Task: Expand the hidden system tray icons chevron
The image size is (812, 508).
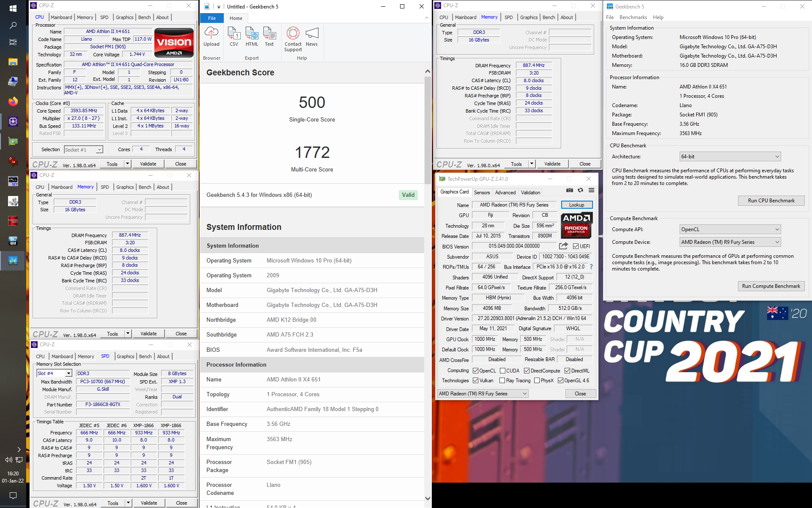Action: (x=19, y=449)
